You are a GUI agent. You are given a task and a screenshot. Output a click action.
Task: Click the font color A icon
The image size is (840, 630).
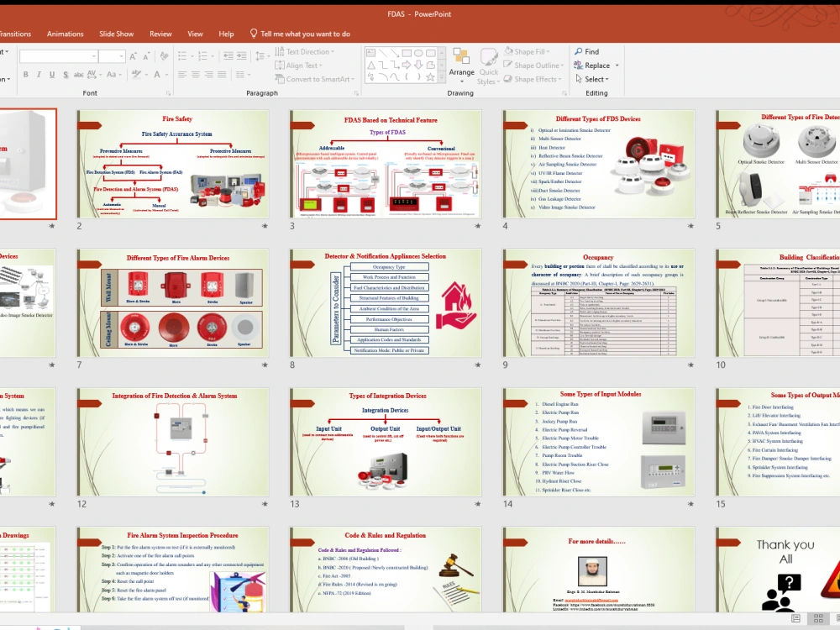click(x=158, y=75)
